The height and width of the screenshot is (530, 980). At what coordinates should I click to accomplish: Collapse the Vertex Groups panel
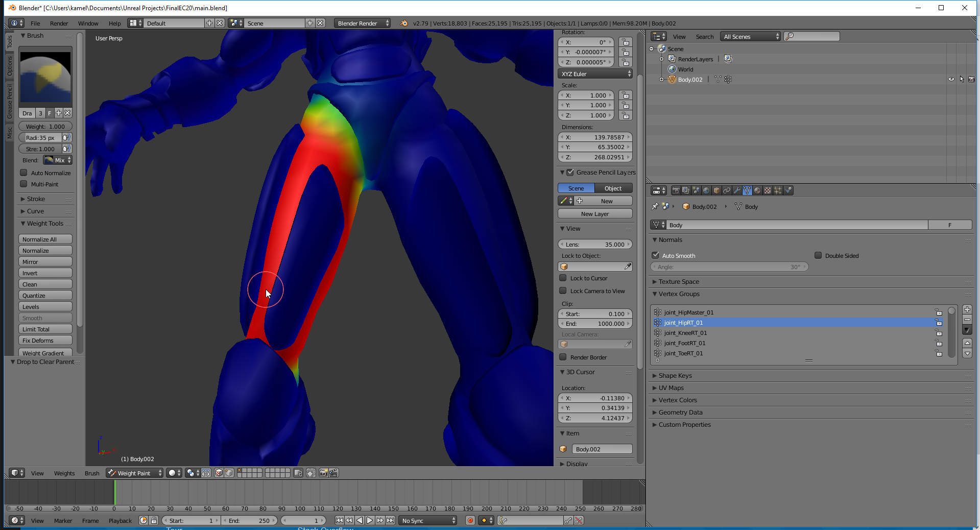[679, 294]
